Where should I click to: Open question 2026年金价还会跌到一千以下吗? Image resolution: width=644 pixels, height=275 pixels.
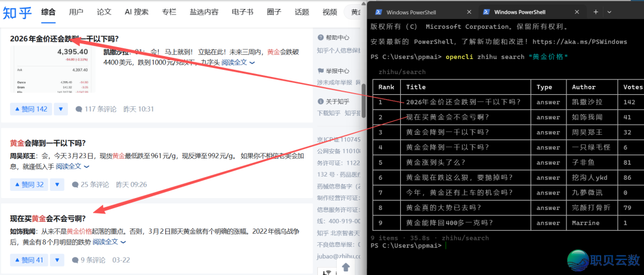click(64, 39)
